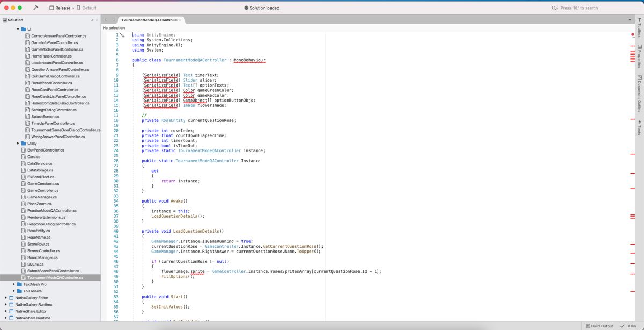Open the Properties side panel
Screen dimensions: 644x330
[x=639, y=56]
